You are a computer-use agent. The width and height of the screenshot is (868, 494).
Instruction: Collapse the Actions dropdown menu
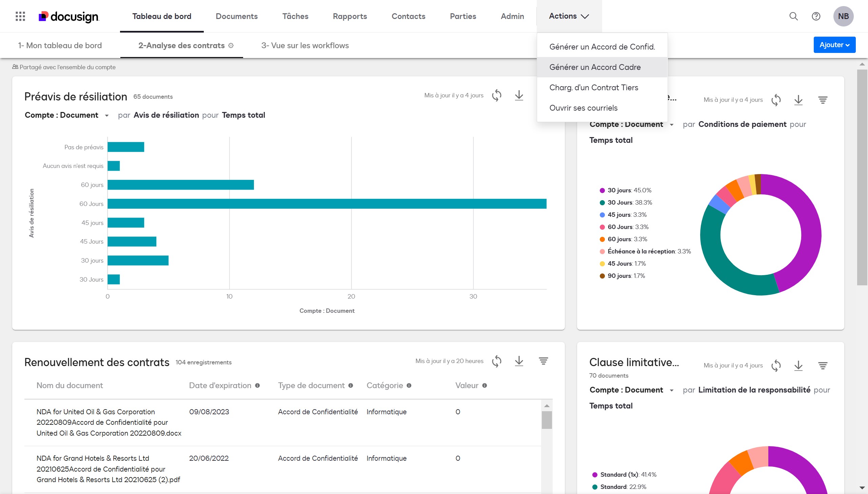pyautogui.click(x=569, y=16)
